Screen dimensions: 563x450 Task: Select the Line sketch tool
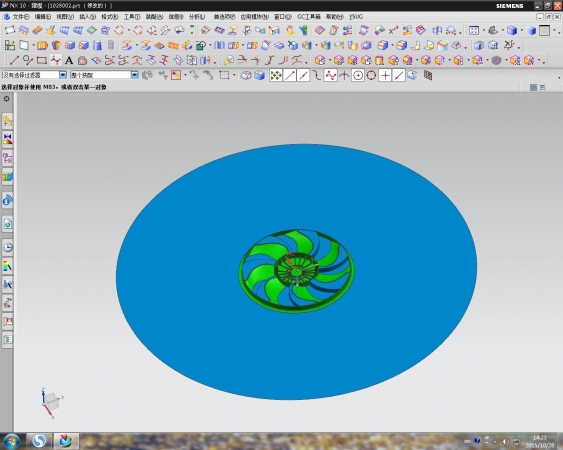(x=14, y=60)
